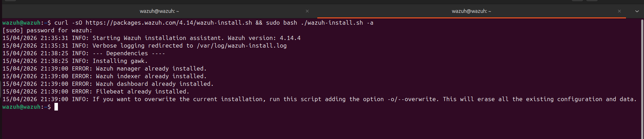Click the top wazuh@wazuh prompt before curl
Viewport: 644px width, 139px height.
(x=22, y=23)
